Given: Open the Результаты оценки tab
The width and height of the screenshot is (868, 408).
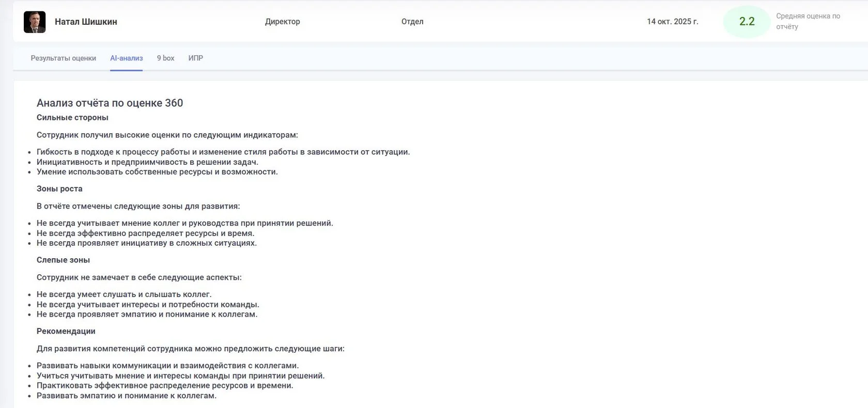Looking at the screenshot, I should pyautogui.click(x=63, y=58).
